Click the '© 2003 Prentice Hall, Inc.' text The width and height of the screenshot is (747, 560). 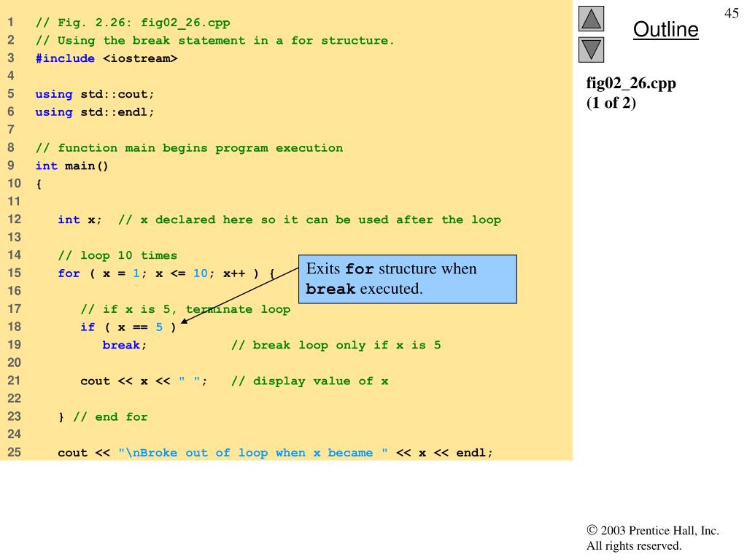point(653,531)
